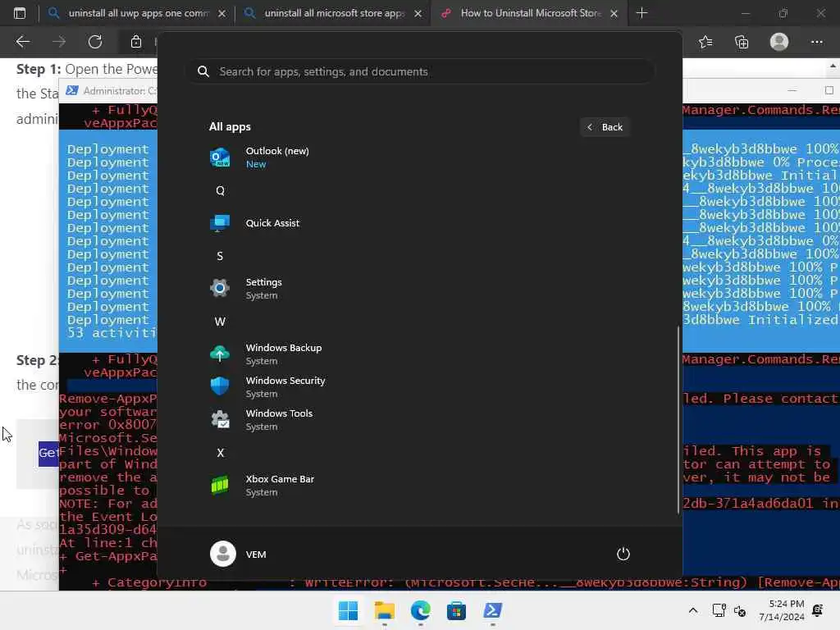
Task: Click the All apps list scrollbar
Action: 678,420
